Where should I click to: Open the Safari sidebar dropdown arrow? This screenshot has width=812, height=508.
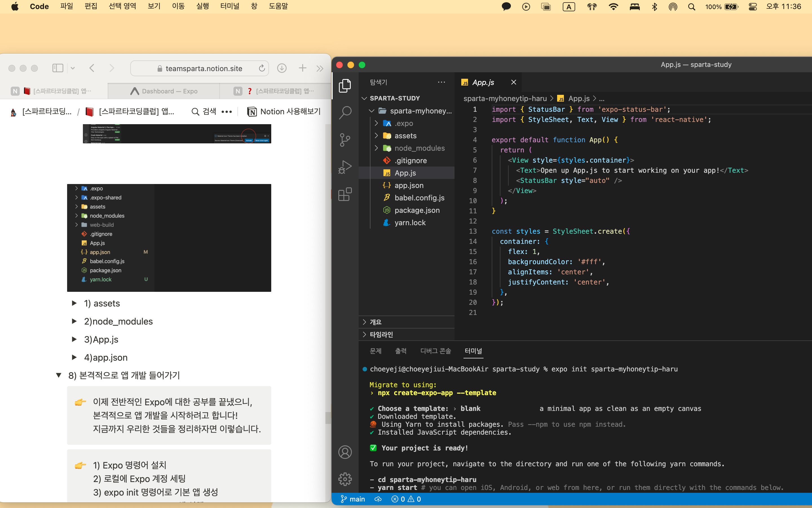point(72,69)
